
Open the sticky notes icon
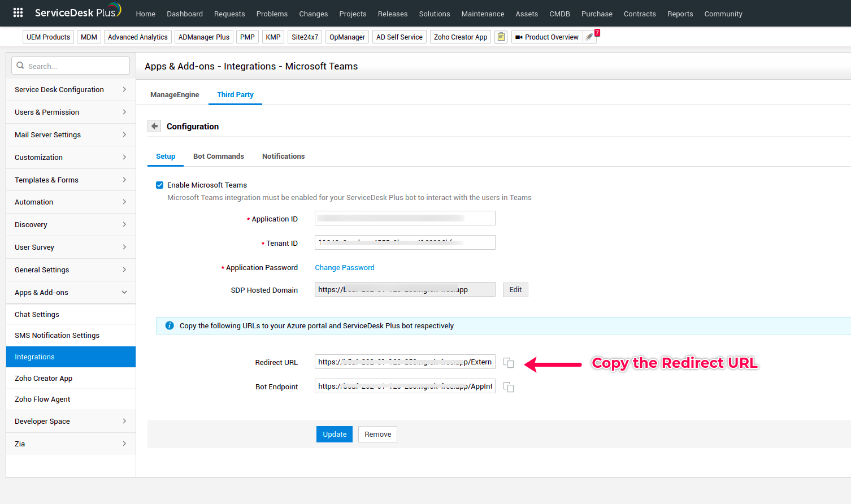501,37
